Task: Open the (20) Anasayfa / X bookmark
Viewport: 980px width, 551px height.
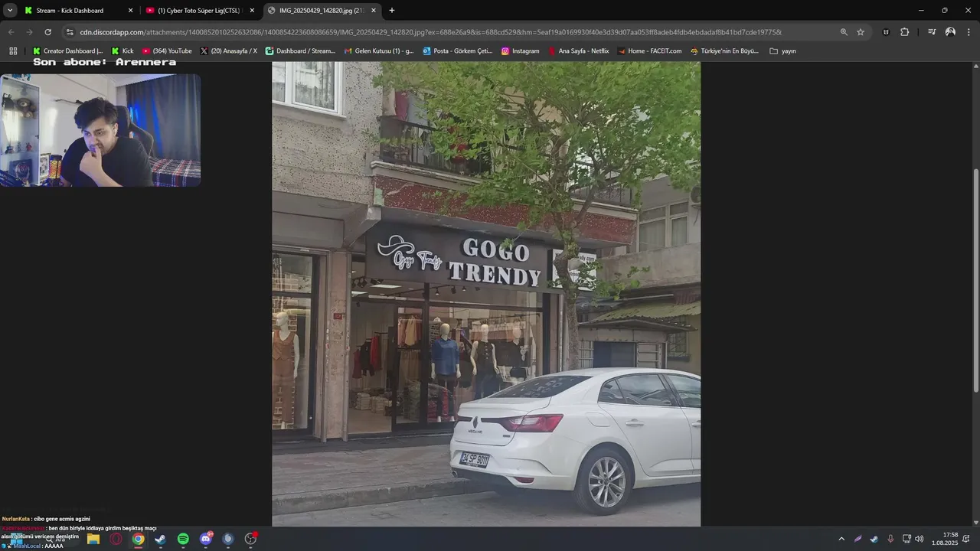Action: point(229,51)
